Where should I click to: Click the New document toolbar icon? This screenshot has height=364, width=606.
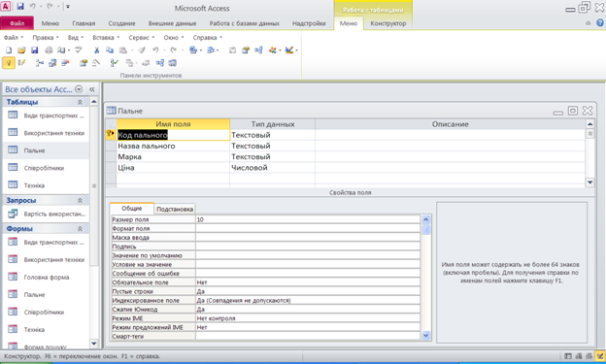(x=9, y=50)
